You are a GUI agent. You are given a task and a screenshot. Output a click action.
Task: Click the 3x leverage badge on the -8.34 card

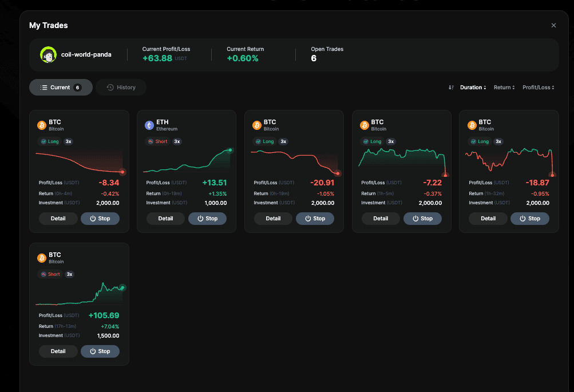click(x=69, y=142)
